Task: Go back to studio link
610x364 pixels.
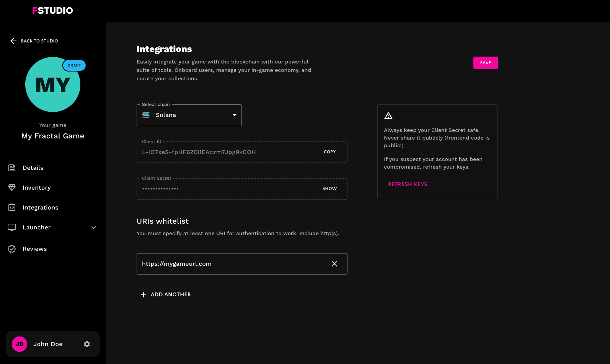Action: [x=39, y=41]
